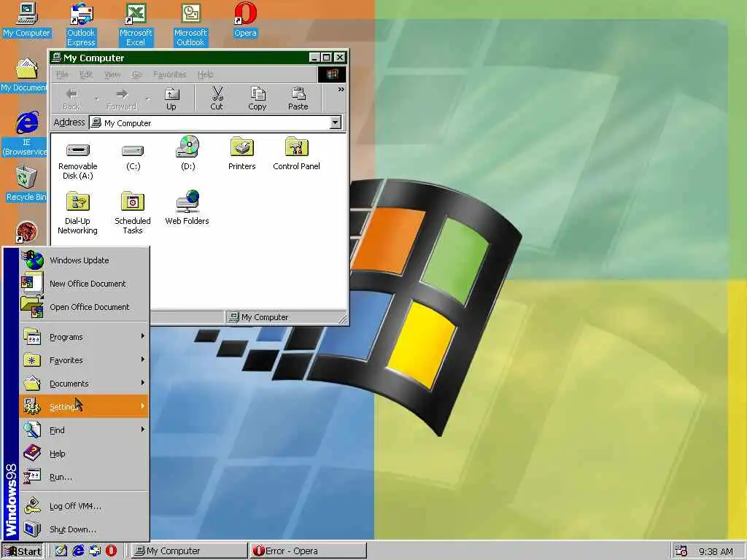Viewport: 747px width, 560px height.
Task: Show more toolbar buttons chevron
Action: pos(341,90)
